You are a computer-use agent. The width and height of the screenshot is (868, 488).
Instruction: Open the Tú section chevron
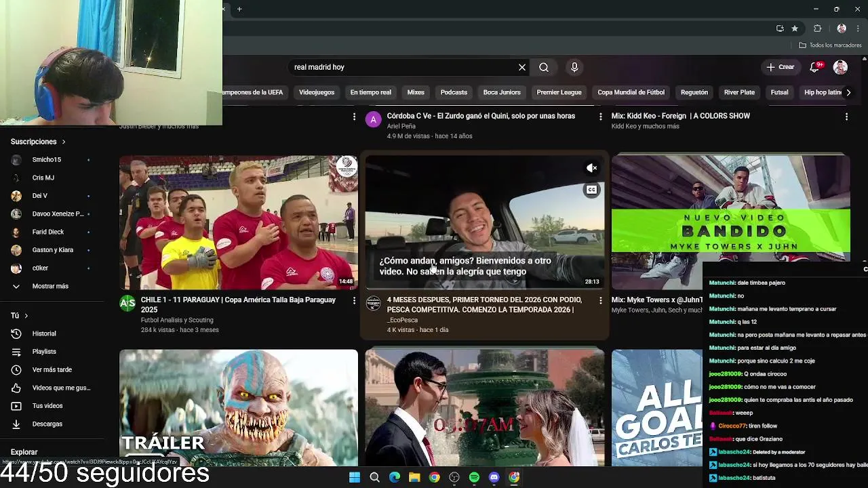[x=26, y=316]
